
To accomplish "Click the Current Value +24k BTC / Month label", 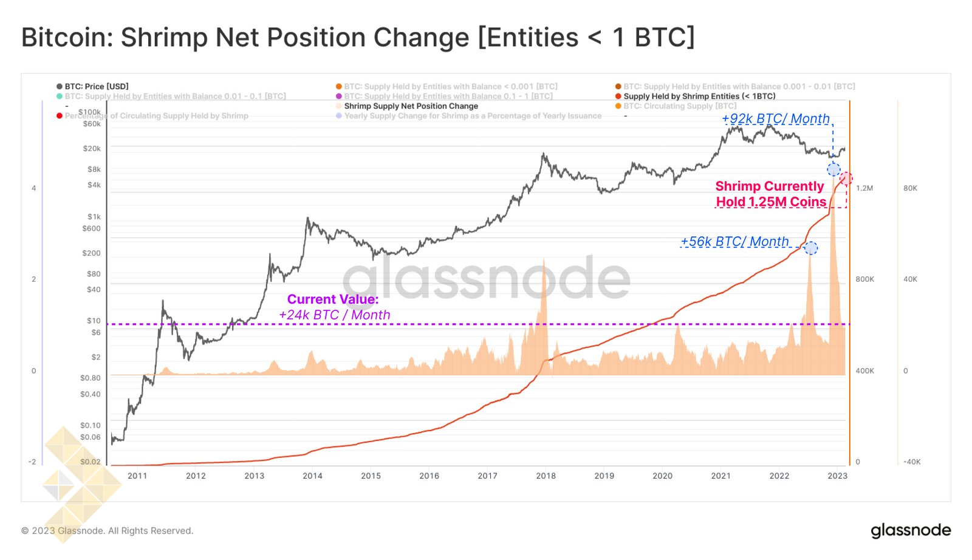I will pyautogui.click(x=334, y=307).
